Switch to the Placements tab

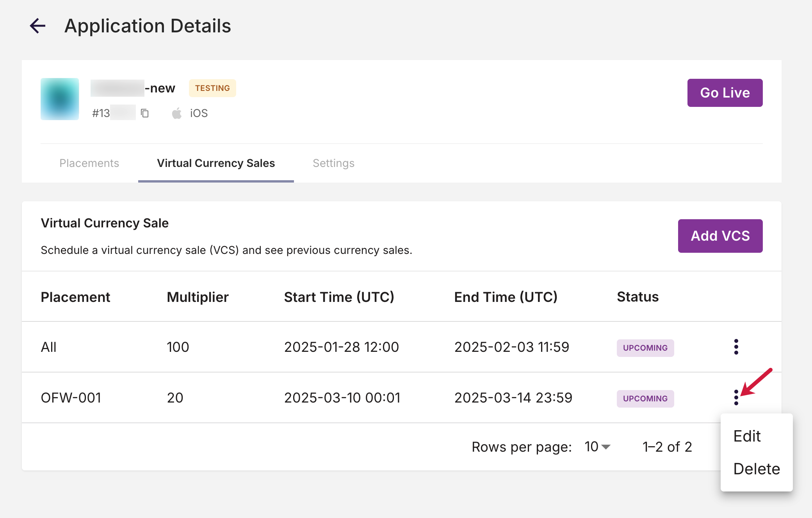coord(89,163)
